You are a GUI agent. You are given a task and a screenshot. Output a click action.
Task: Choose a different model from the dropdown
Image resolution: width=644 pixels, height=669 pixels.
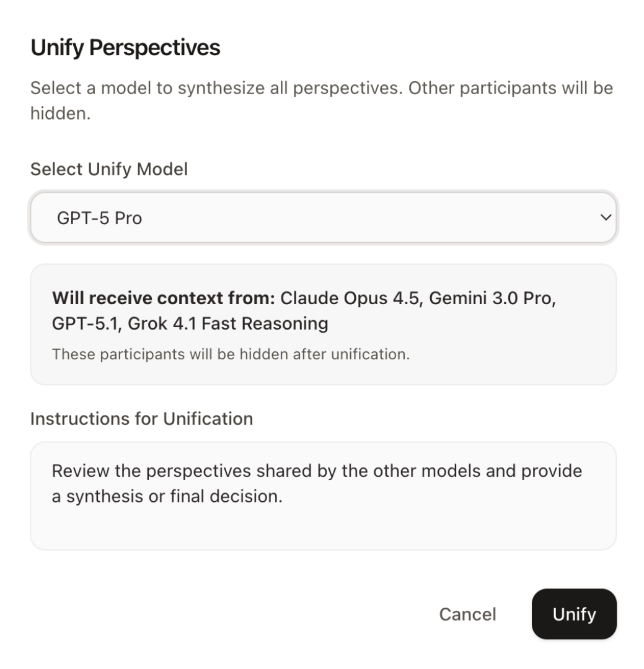tap(322, 217)
